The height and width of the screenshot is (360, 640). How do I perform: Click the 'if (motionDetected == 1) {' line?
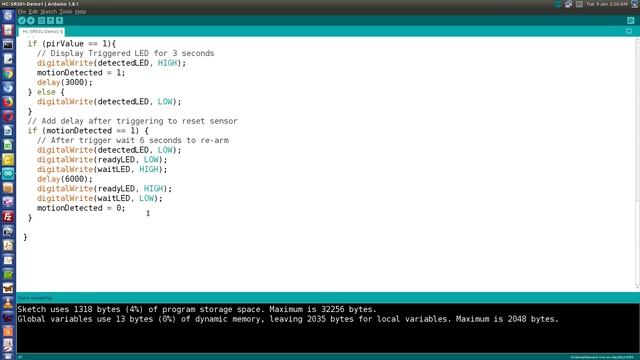pyautogui.click(x=88, y=131)
